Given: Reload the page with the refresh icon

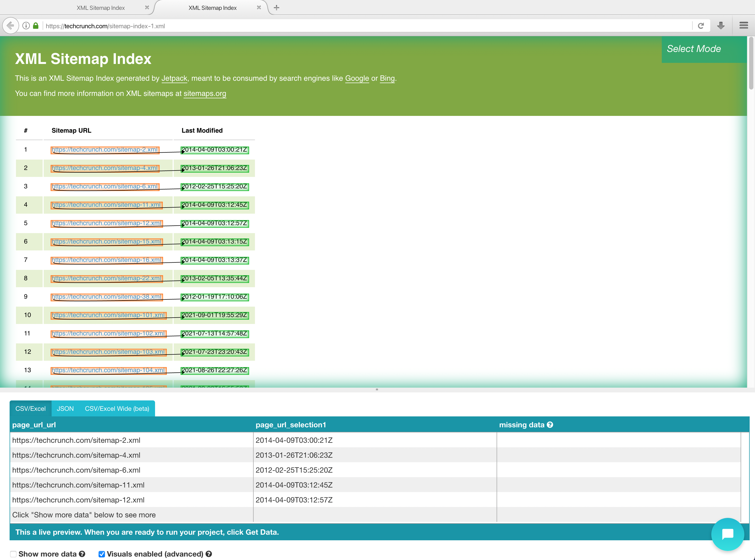Looking at the screenshot, I should click(x=701, y=26).
